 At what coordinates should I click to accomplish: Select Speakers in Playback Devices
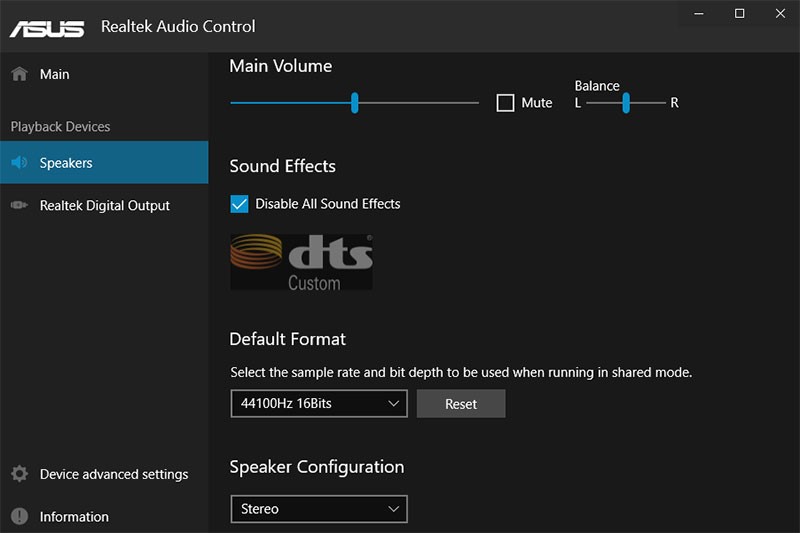104,163
